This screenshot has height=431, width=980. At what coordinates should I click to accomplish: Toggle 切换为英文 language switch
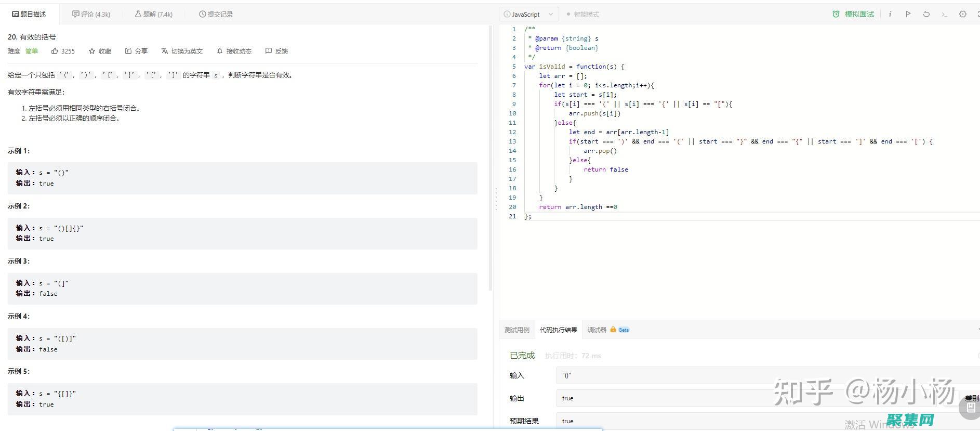point(182,51)
